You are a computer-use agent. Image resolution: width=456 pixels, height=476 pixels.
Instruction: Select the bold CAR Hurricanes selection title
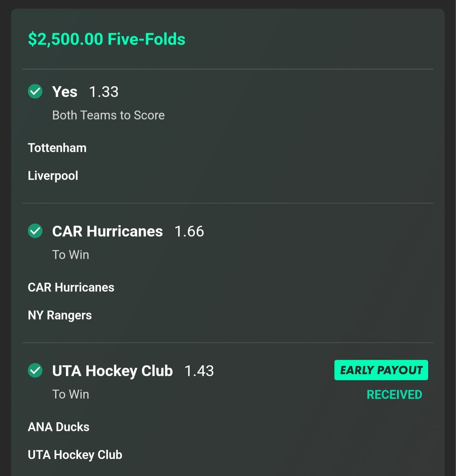[107, 231]
